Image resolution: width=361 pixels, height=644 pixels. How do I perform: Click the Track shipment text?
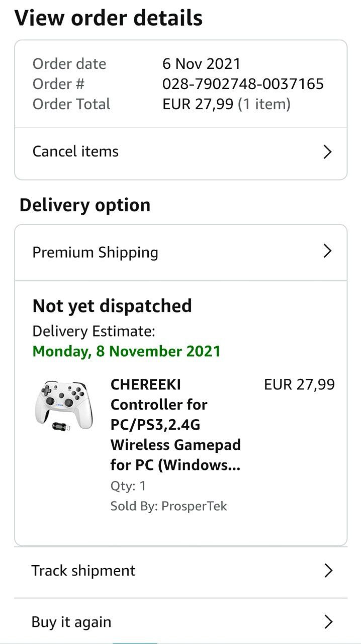83,571
